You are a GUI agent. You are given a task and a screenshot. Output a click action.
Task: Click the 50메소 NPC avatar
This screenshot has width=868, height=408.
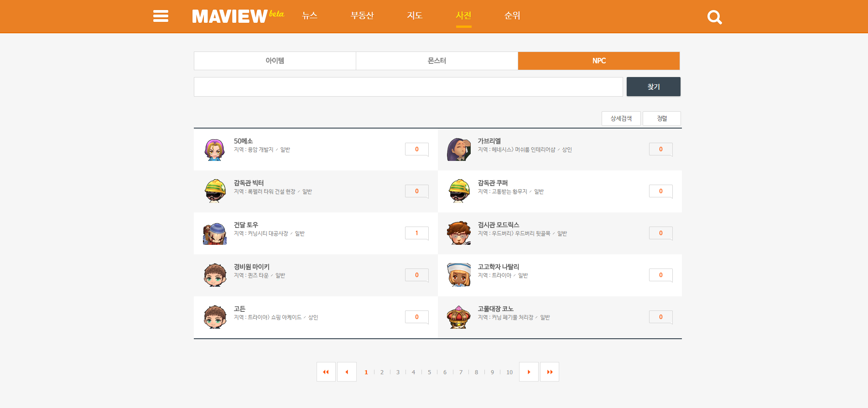(215, 150)
